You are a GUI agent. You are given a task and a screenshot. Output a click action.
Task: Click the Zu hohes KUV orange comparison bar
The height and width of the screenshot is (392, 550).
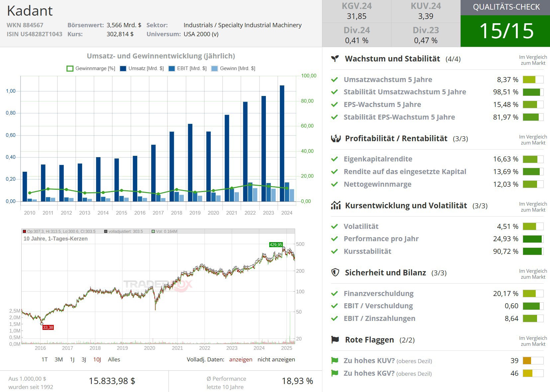[x=533, y=360]
